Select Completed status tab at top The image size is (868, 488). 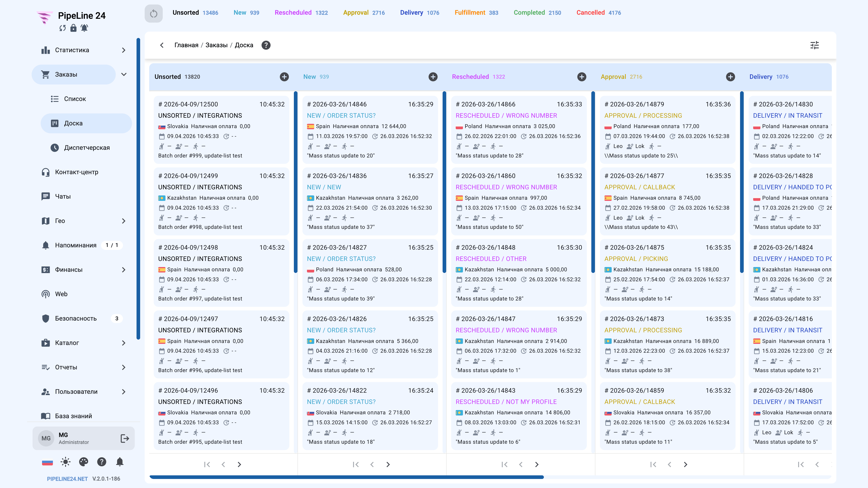click(x=537, y=13)
